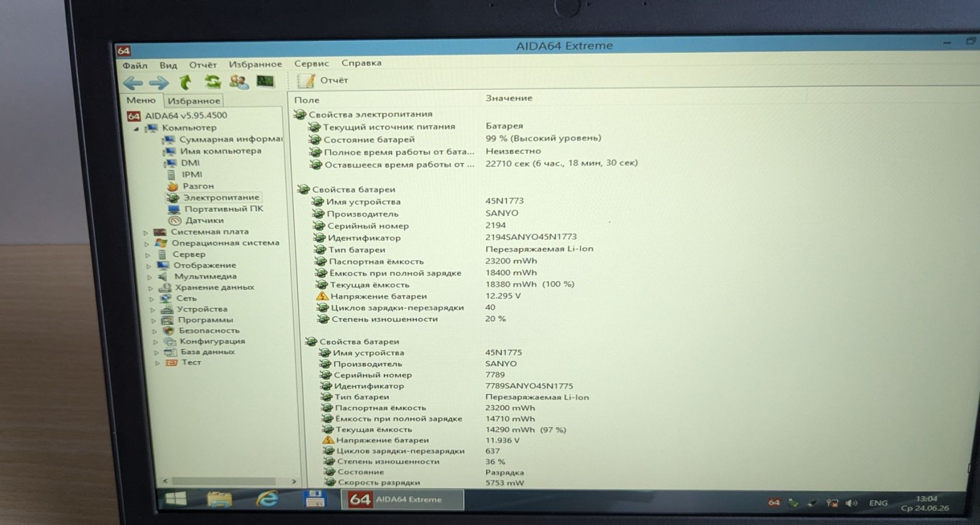Go forward with the blue right arrow
The width and height of the screenshot is (980, 525).
coord(159,83)
